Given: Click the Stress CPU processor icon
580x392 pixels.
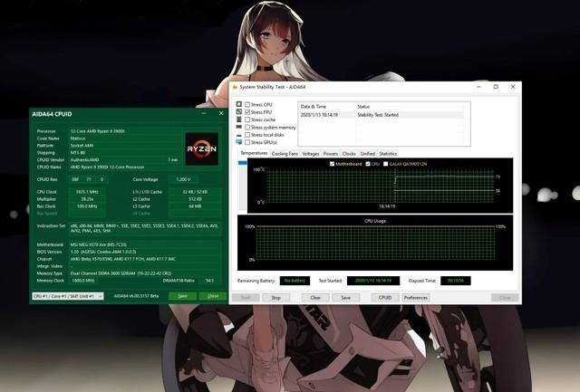Looking at the screenshot, I should (239, 104).
